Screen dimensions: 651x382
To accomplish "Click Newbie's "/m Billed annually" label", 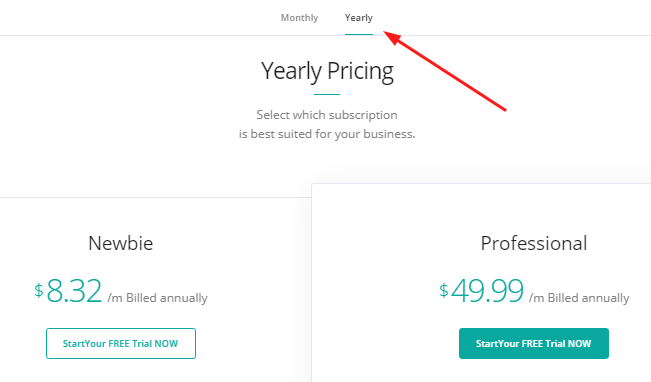I will coord(157,298).
